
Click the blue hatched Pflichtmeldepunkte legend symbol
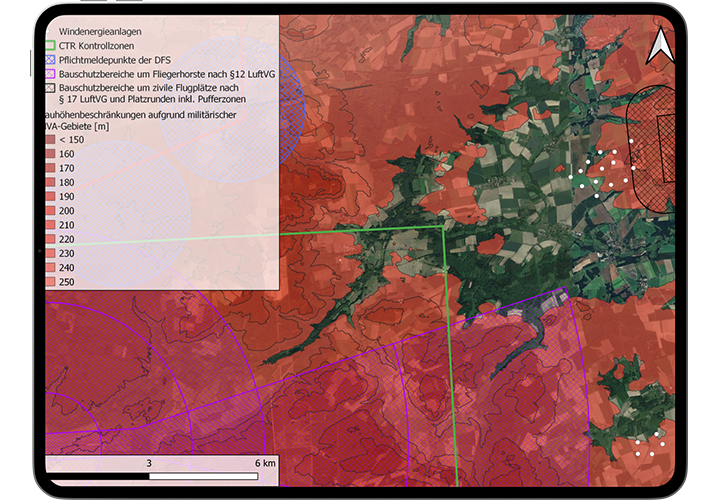click(x=51, y=59)
